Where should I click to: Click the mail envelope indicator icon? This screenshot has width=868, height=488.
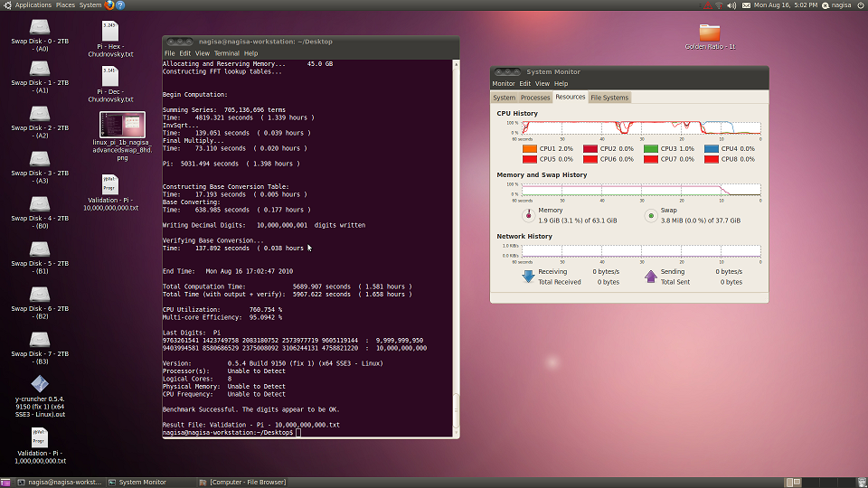[746, 5]
